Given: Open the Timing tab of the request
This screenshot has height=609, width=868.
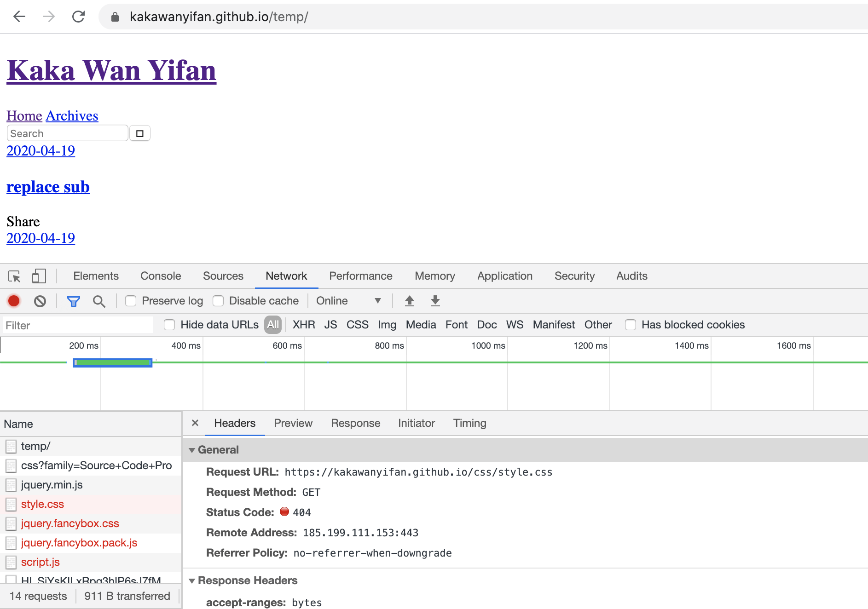Looking at the screenshot, I should [469, 423].
